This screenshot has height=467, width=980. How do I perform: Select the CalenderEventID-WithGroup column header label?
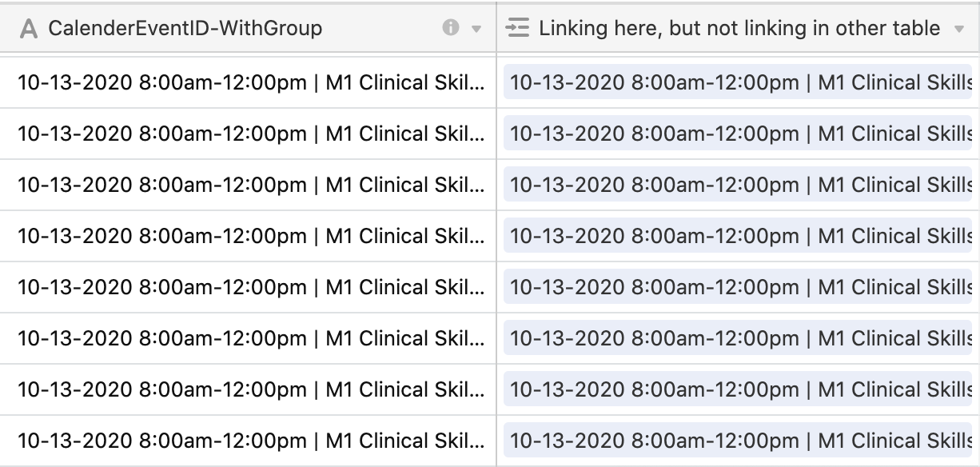click(x=185, y=29)
